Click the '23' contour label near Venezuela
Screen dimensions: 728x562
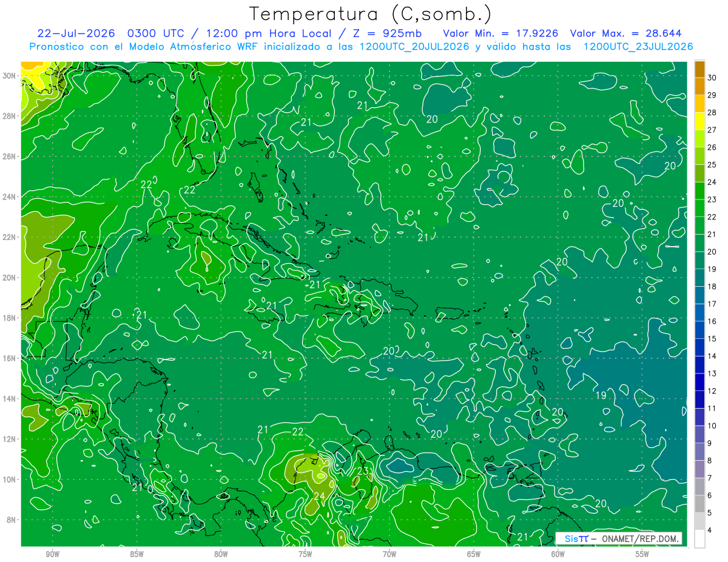pyautogui.click(x=363, y=471)
